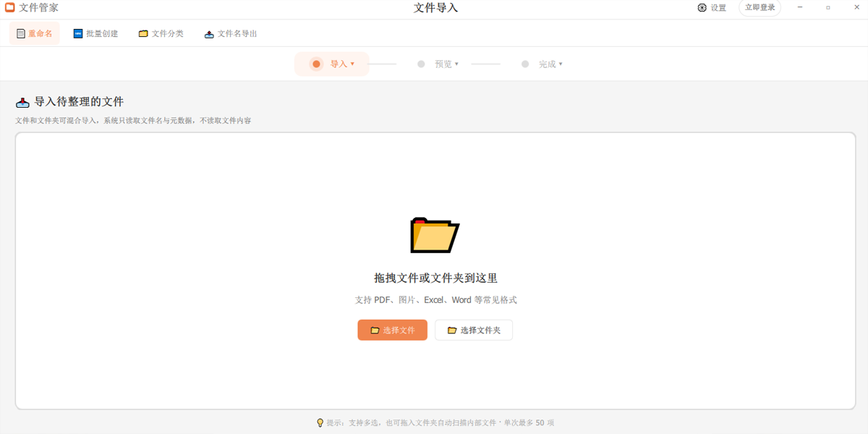Expand the 导入 step dropdown arrow
The image size is (868, 434).
coord(352,64)
